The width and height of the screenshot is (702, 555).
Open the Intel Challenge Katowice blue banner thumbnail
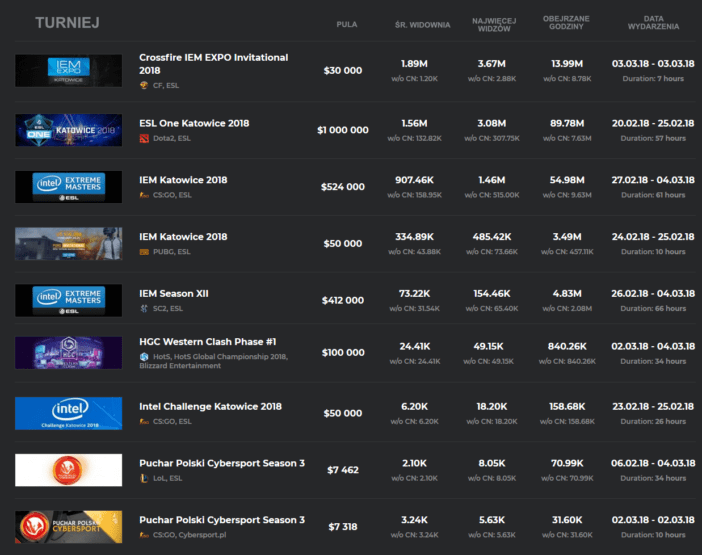click(x=68, y=414)
